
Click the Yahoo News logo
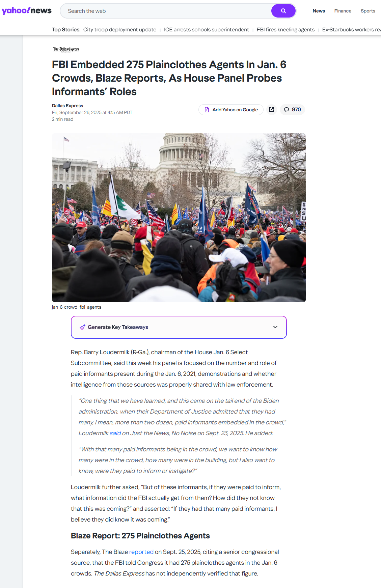pos(27,10)
